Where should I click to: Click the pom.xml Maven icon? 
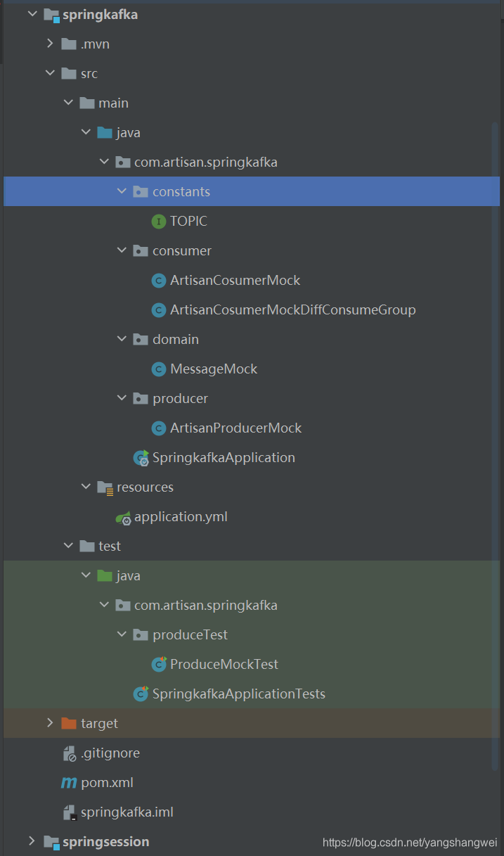point(69,783)
